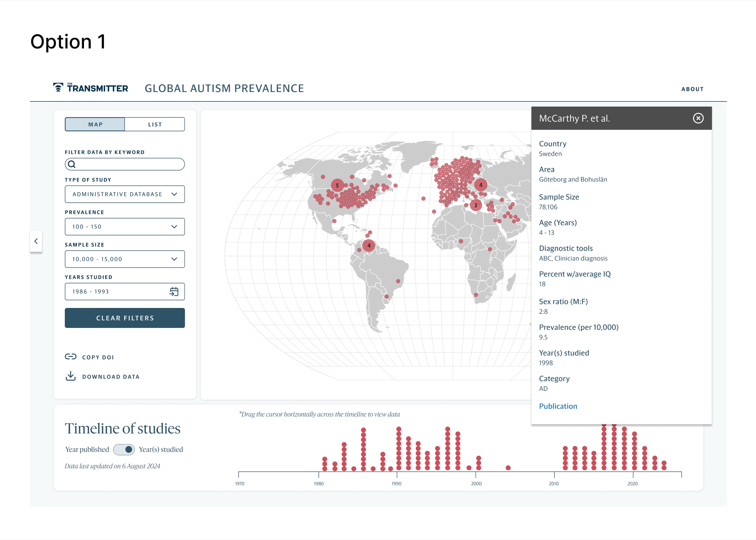Click the Clear Filters button
This screenshot has height=540, width=756.
click(x=125, y=318)
